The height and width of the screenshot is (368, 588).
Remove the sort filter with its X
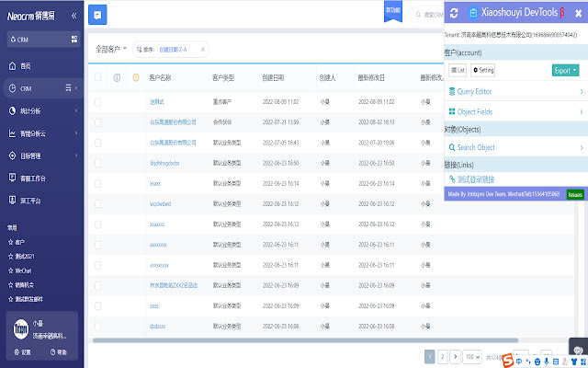[203, 49]
